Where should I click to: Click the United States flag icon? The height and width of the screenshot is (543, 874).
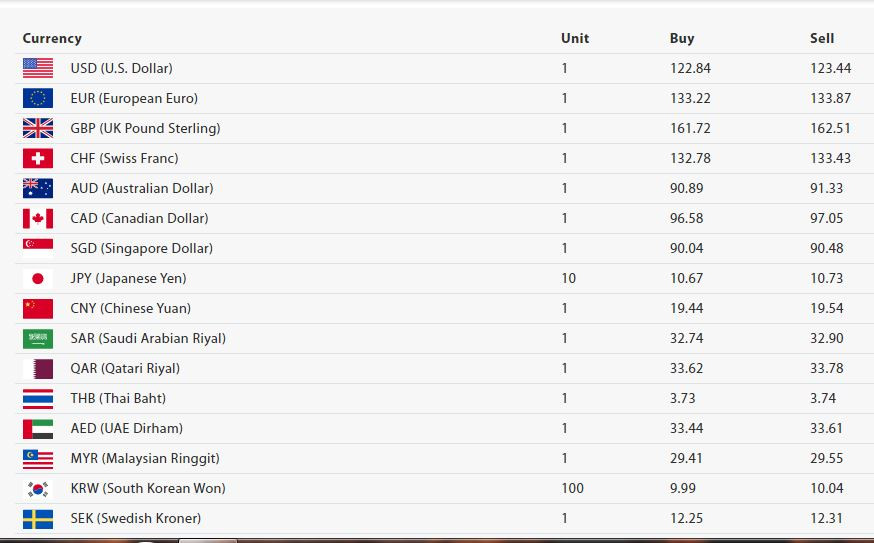[38, 68]
